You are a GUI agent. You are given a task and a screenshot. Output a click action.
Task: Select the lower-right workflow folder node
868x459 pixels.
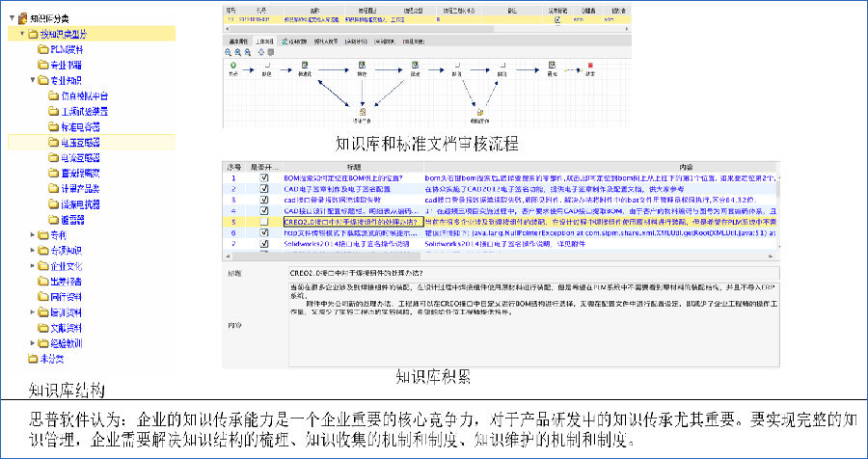point(479,113)
